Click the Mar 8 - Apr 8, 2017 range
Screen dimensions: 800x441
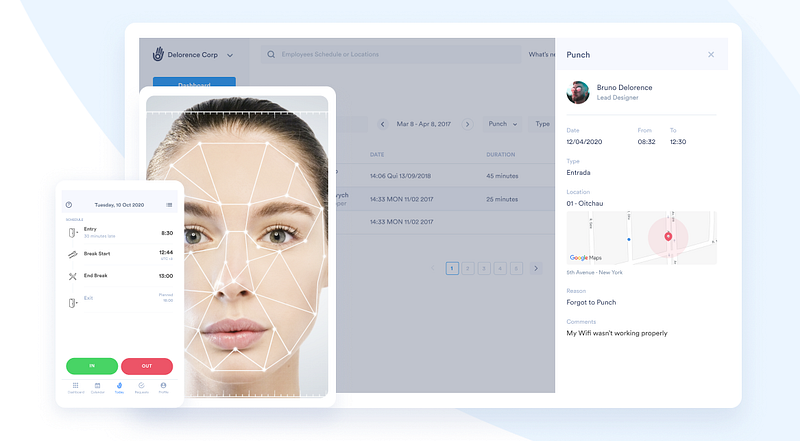pyautogui.click(x=424, y=124)
